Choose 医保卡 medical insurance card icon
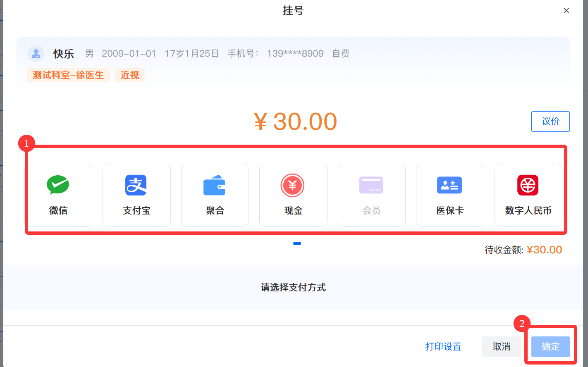Screen dimensions: 588x367 449,185
